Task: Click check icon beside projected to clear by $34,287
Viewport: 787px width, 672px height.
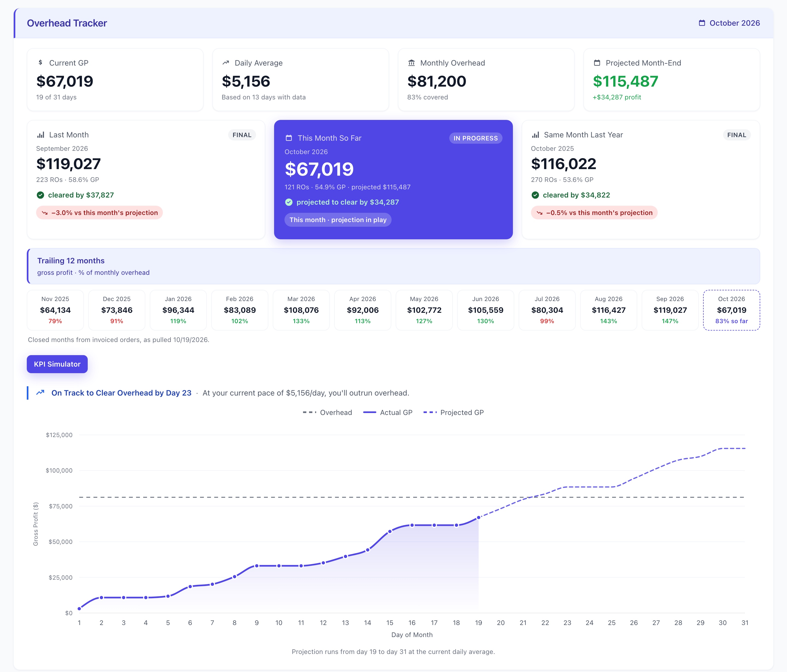Action: coord(289,202)
